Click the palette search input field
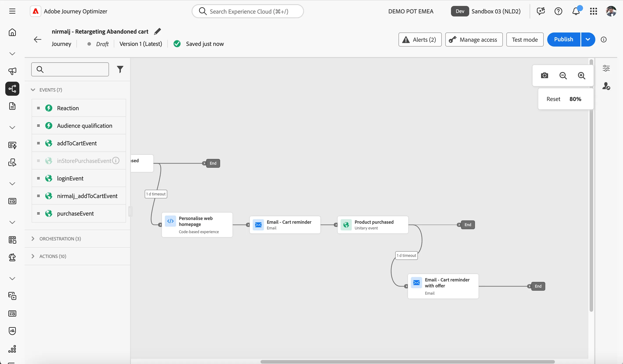Image resolution: width=623 pixels, height=364 pixels. [70, 69]
